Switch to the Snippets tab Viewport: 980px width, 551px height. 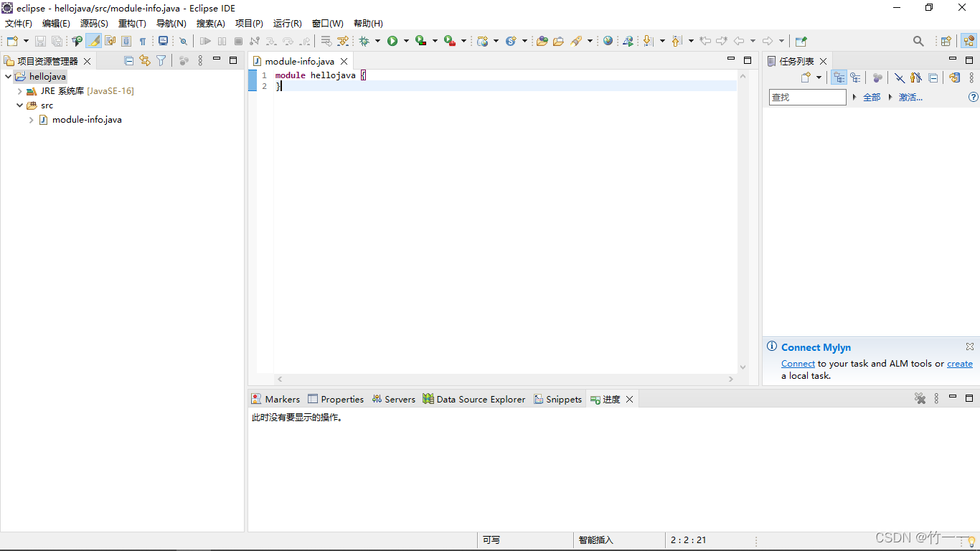pyautogui.click(x=557, y=399)
